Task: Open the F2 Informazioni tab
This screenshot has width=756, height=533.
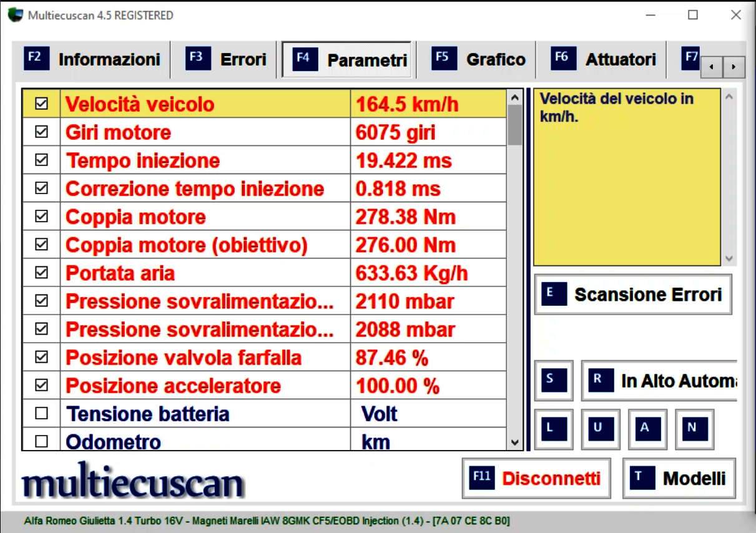Action: [92, 59]
